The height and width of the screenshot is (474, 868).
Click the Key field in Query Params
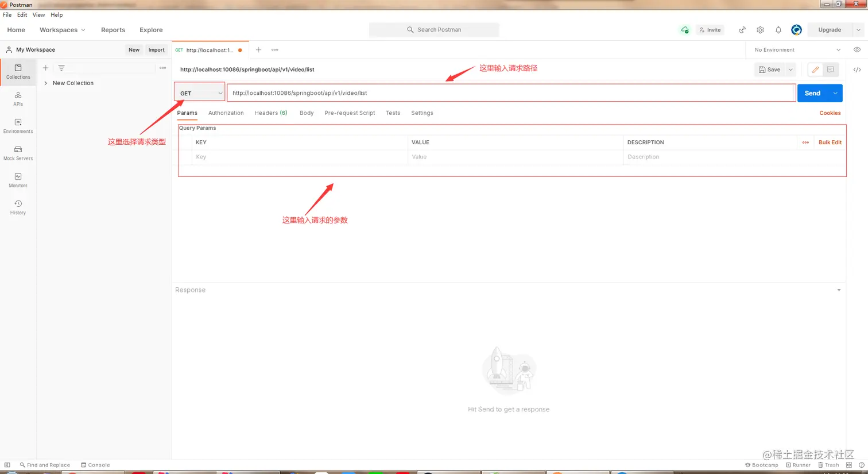pyautogui.click(x=300, y=157)
